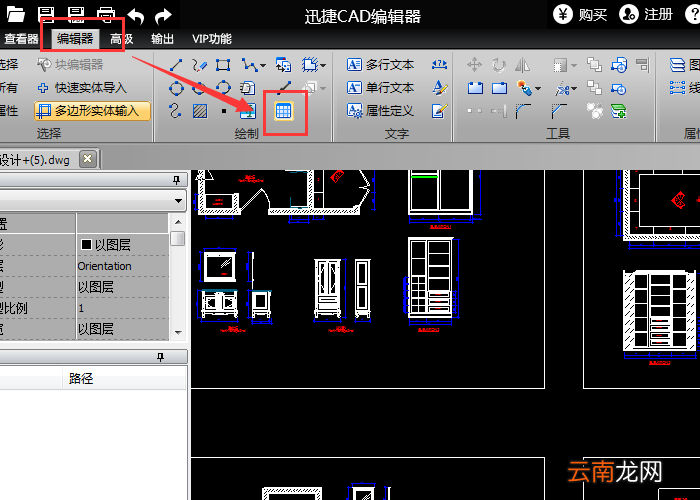700x500 pixels.
Task: Click the black 以图层 color swatch
Action: [x=87, y=244]
